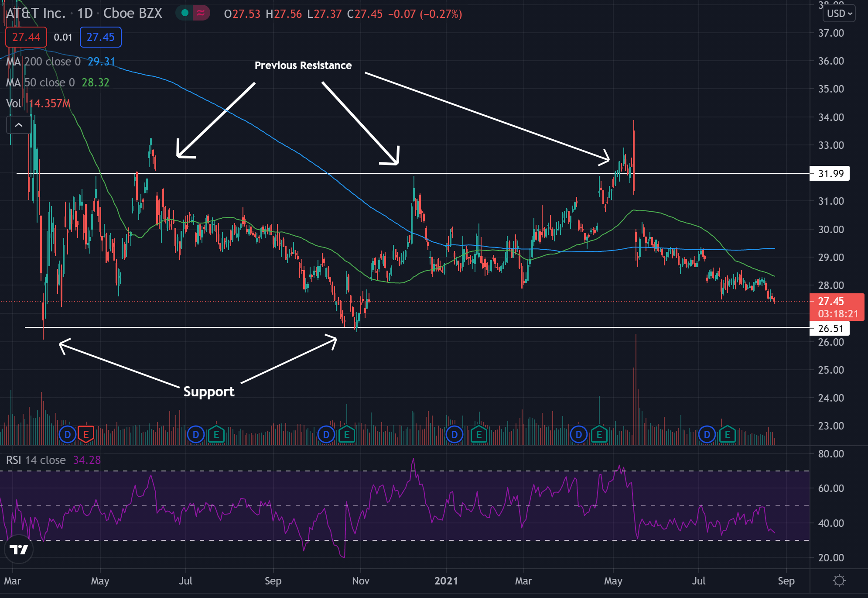Click the earnings marker near late October 2020
868x598 pixels.
coord(347,434)
